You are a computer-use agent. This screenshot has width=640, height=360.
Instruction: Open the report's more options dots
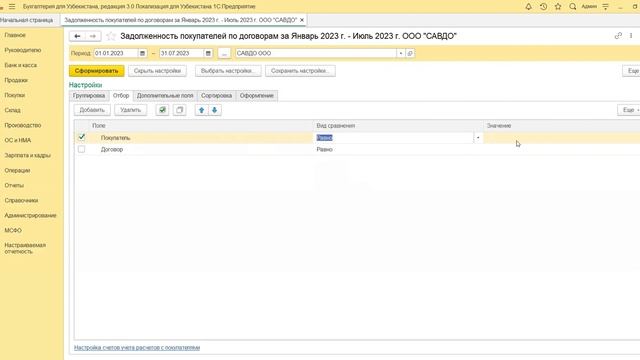(x=631, y=36)
